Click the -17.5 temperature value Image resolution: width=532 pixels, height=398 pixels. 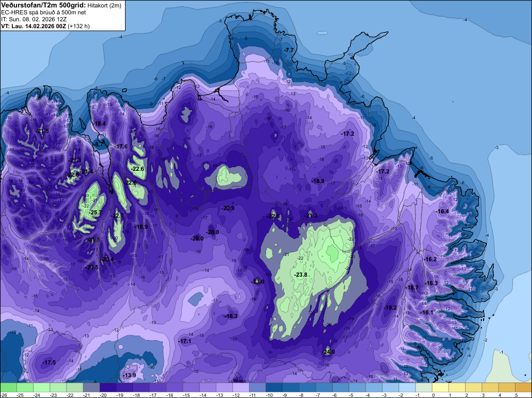pyautogui.click(x=49, y=363)
